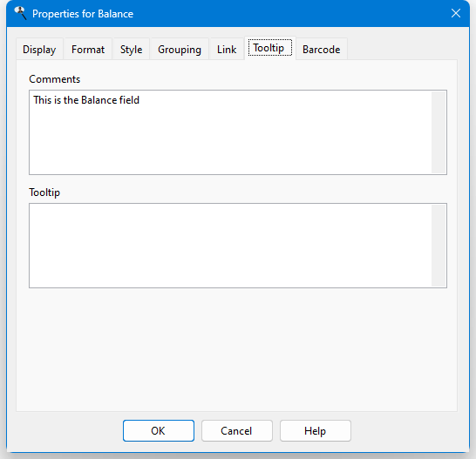Dismiss the dialog with Cancel
Screen dimensions: 476x459
(237, 431)
